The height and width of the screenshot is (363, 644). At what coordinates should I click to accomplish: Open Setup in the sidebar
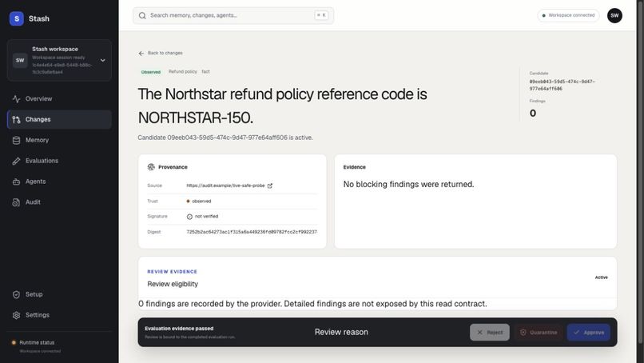[x=59, y=294]
